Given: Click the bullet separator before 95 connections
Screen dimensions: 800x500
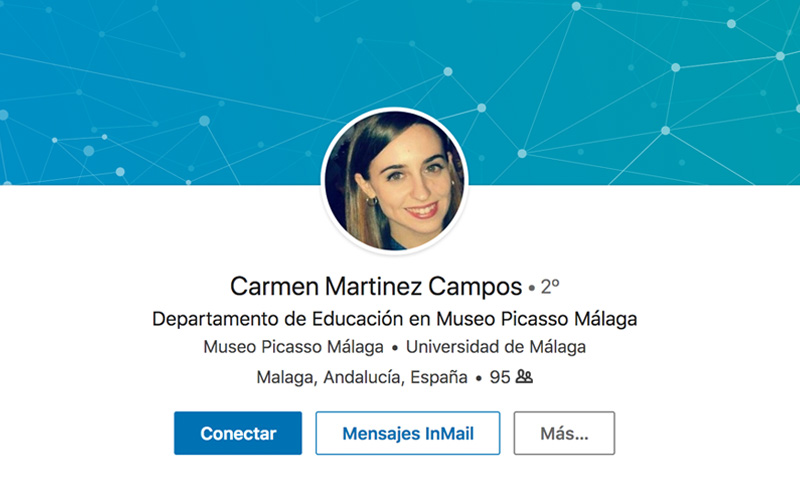Looking at the screenshot, I should coord(479,379).
